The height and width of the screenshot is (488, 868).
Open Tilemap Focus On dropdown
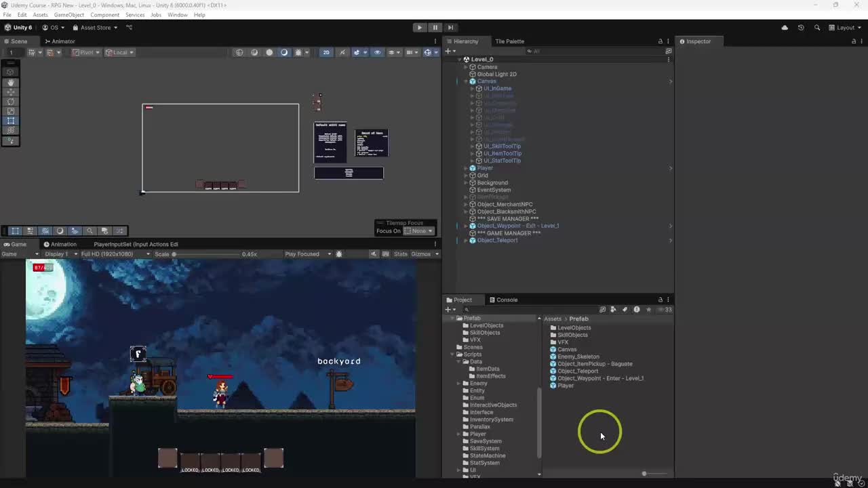coord(419,231)
